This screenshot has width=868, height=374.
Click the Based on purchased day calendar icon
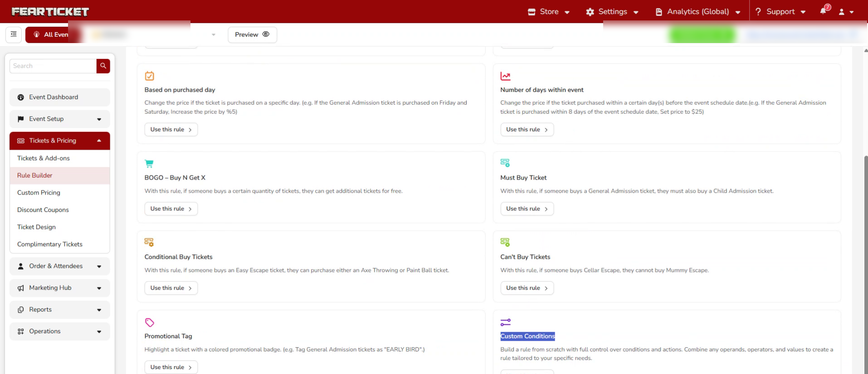click(150, 76)
